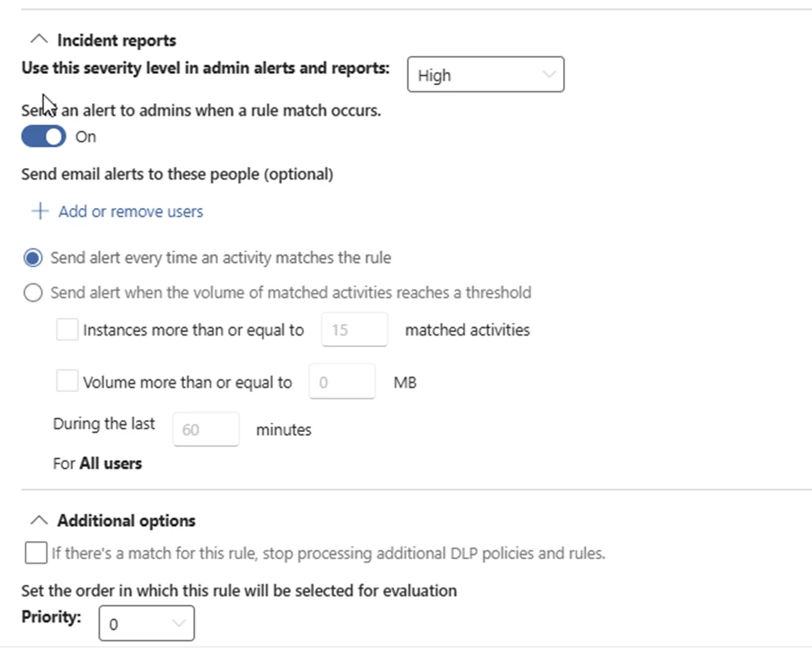This screenshot has height=650, width=812.
Task: Click the Add or remove users link
Action: (x=130, y=211)
